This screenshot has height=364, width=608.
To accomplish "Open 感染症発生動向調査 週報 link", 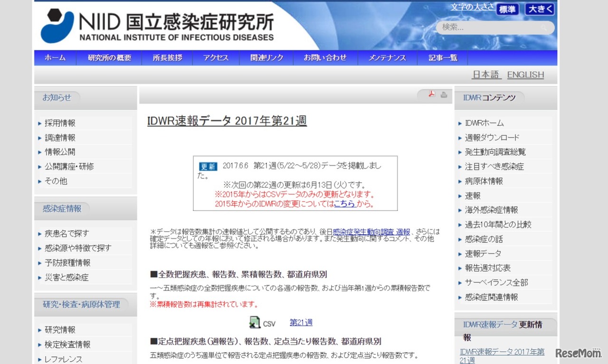I will [371, 232].
